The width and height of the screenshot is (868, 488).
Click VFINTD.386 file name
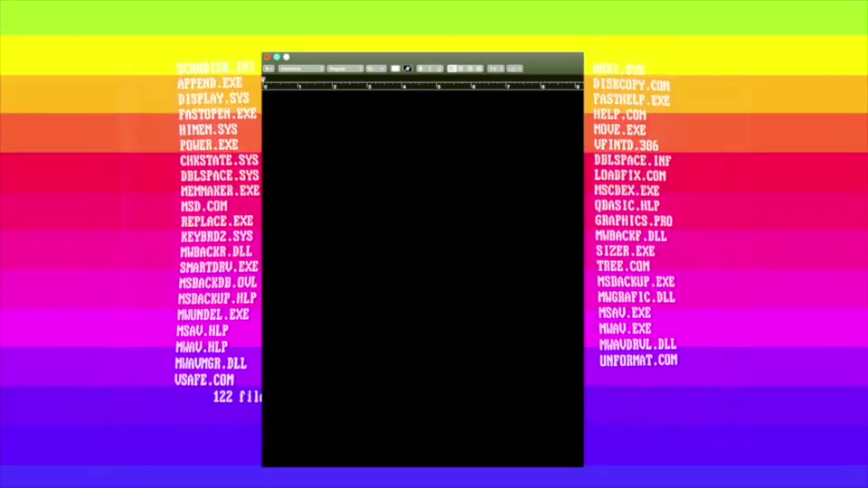click(626, 145)
